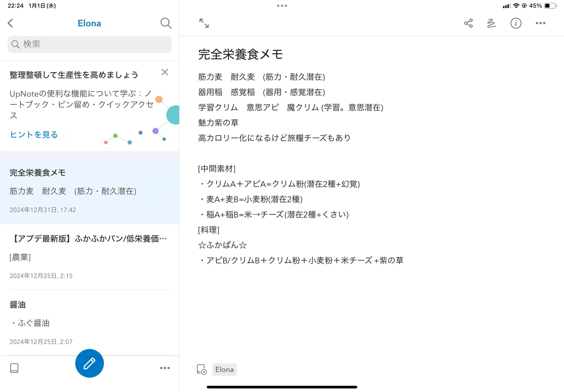This screenshot has width=564, height=392.
Task: Open the Elona notebook tag
Action: [x=224, y=369]
